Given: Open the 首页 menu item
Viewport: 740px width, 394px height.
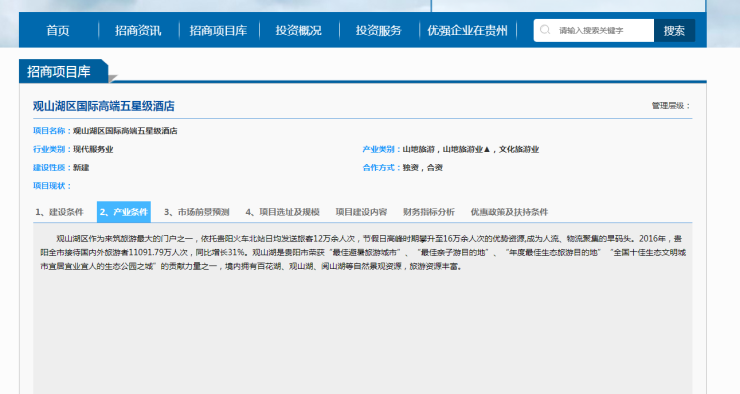Looking at the screenshot, I should coord(58,31).
